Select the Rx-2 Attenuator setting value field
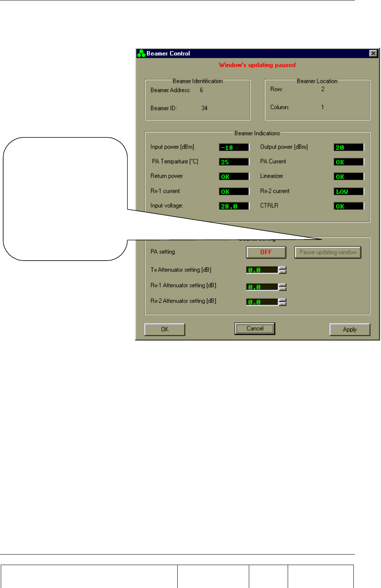The width and height of the screenshot is (381, 588). 262,302
